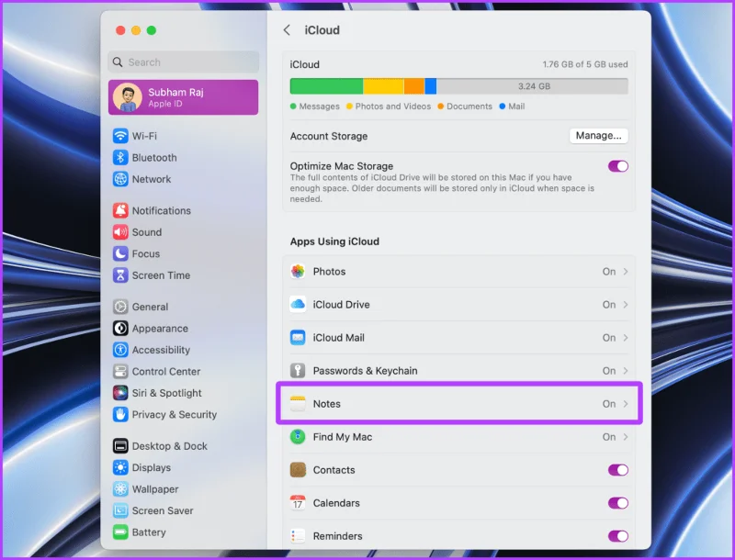
Task: Click yellow Photos and Videos bar segment
Action: click(383, 86)
